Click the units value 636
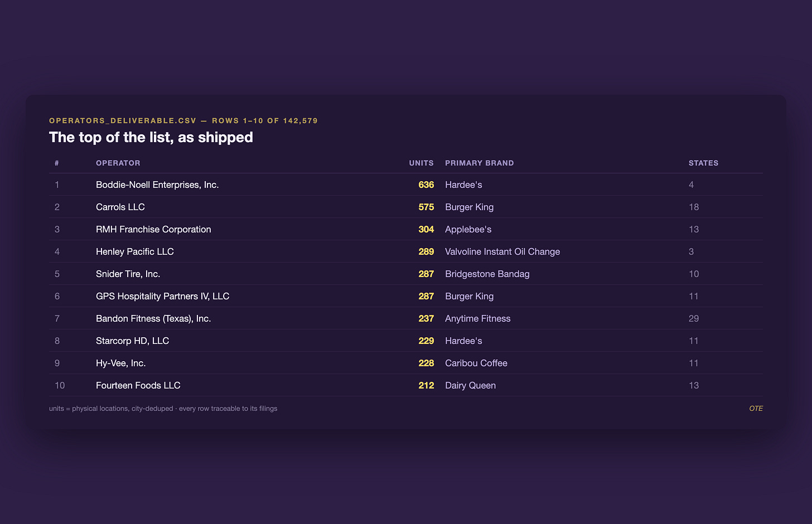This screenshot has width=812, height=524. [426, 185]
